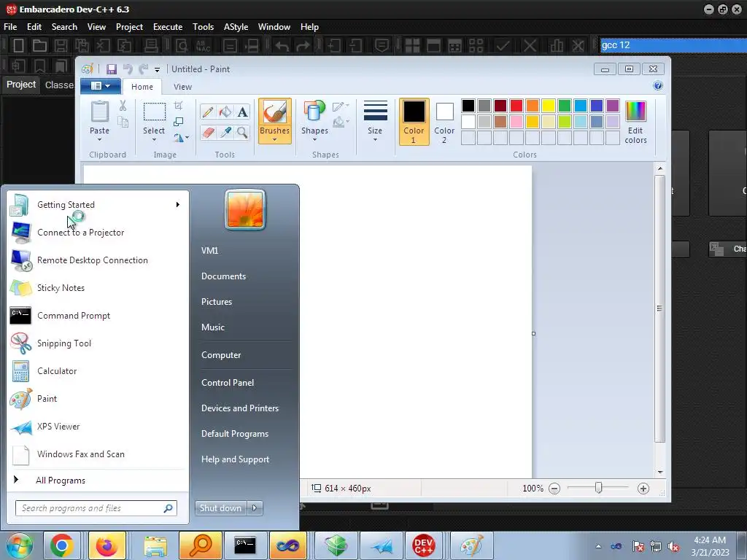Select the Eraser tool in Paint
747x560 pixels.
pos(208,132)
